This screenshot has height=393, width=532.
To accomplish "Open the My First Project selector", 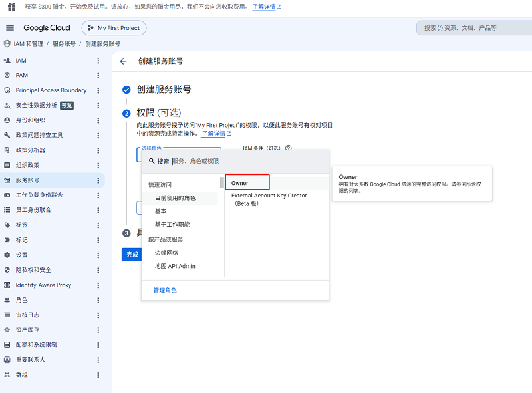I will pos(114,28).
